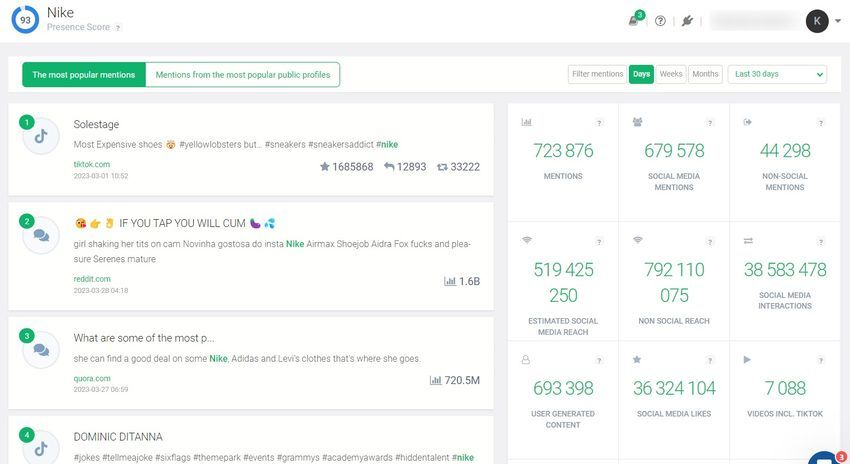Screen dimensions: 850x464
Task: Click the 723 876 mentions value
Action: (x=563, y=151)
